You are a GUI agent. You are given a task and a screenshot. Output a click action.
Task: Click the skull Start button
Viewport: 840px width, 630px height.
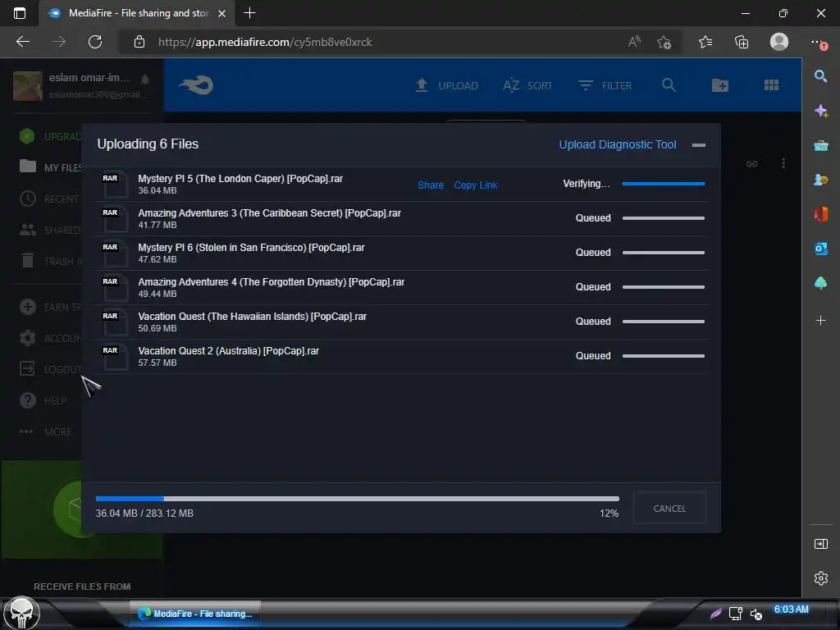click(x=21, y=613)
